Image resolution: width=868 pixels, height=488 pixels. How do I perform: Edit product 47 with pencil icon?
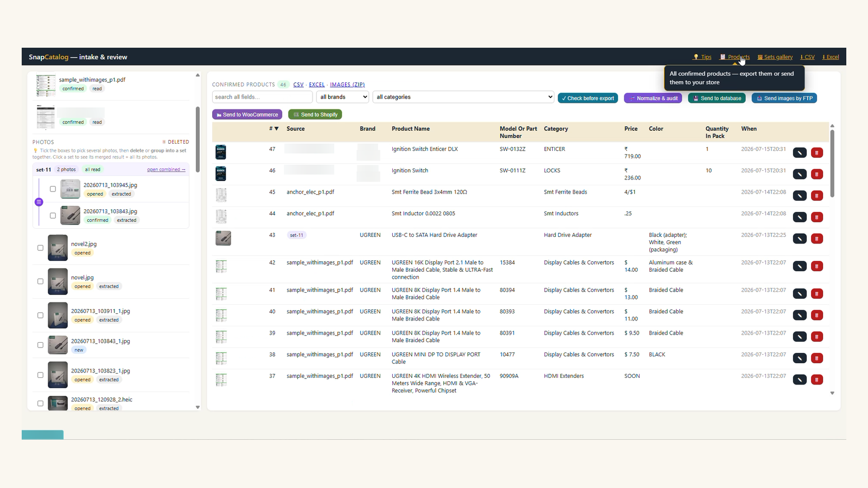(800, 153)
